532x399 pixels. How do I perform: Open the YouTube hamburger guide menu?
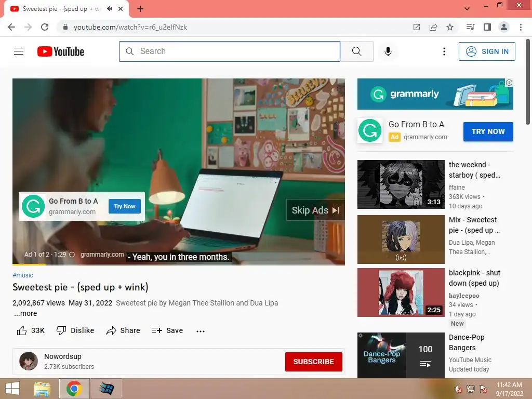[19, 51]
